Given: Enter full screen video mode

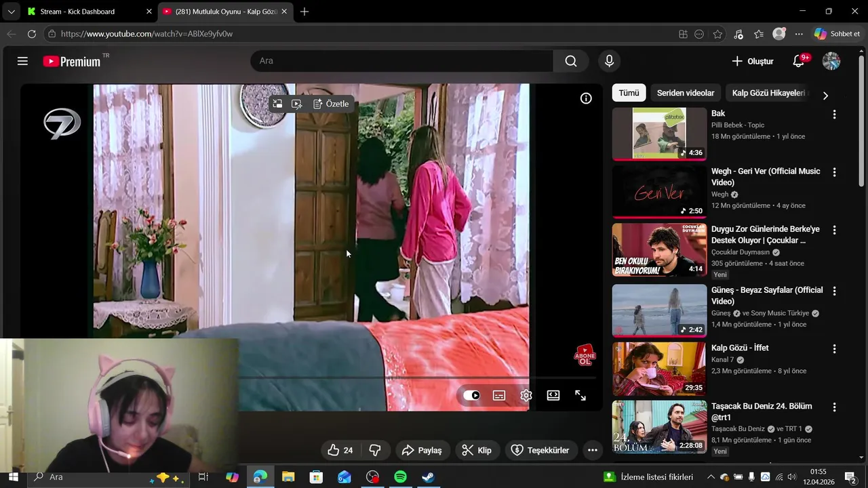Looking at the screenshot, I should tap(580, 395).
